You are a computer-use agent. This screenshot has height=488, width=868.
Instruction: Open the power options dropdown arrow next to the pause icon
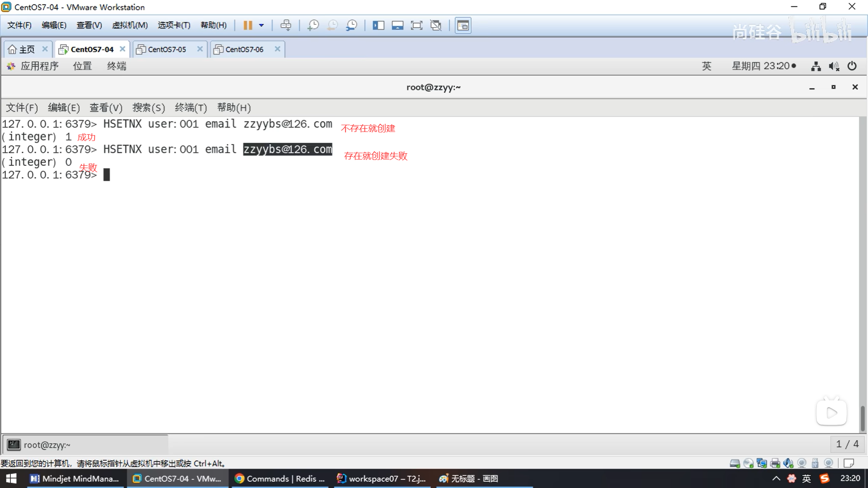coord(261,25)
